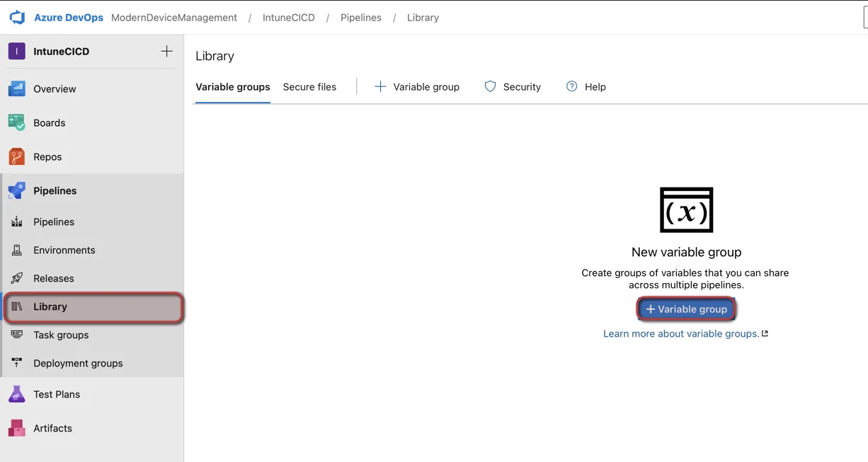Click the variable (x) illustration
Screen dimensions: 868x462
687,209
